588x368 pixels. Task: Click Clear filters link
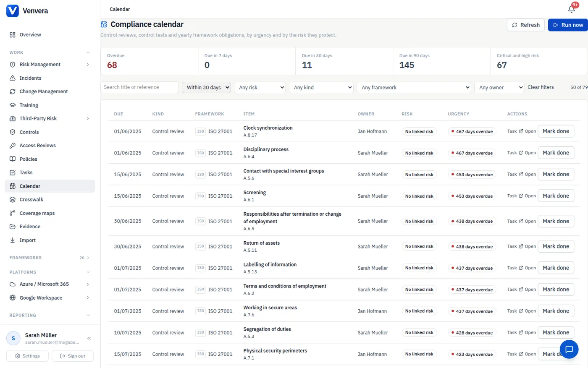pos(541,87)
